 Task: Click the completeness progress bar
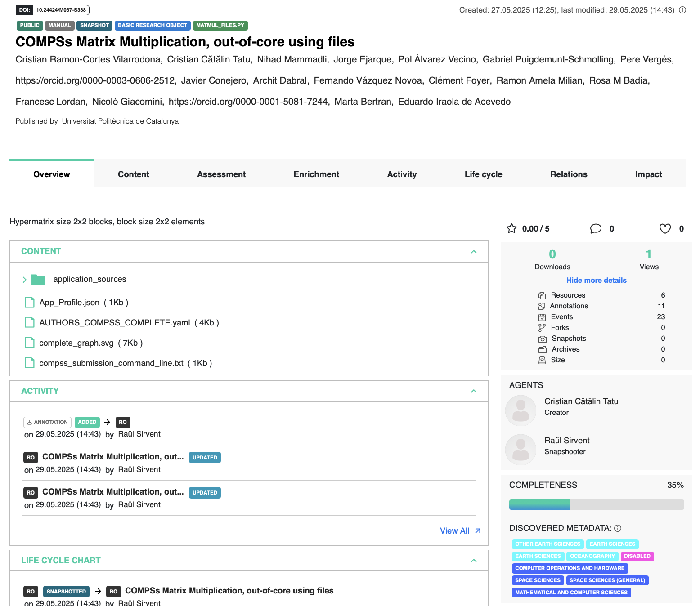tap(597, 504)
